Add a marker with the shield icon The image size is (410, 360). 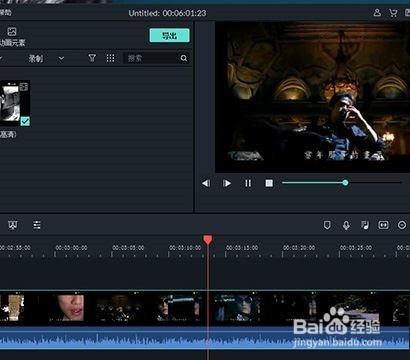click(327, 225)
